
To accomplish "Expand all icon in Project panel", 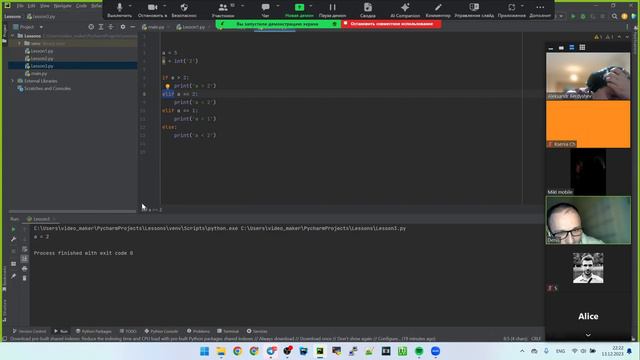I will coord(101,27).
